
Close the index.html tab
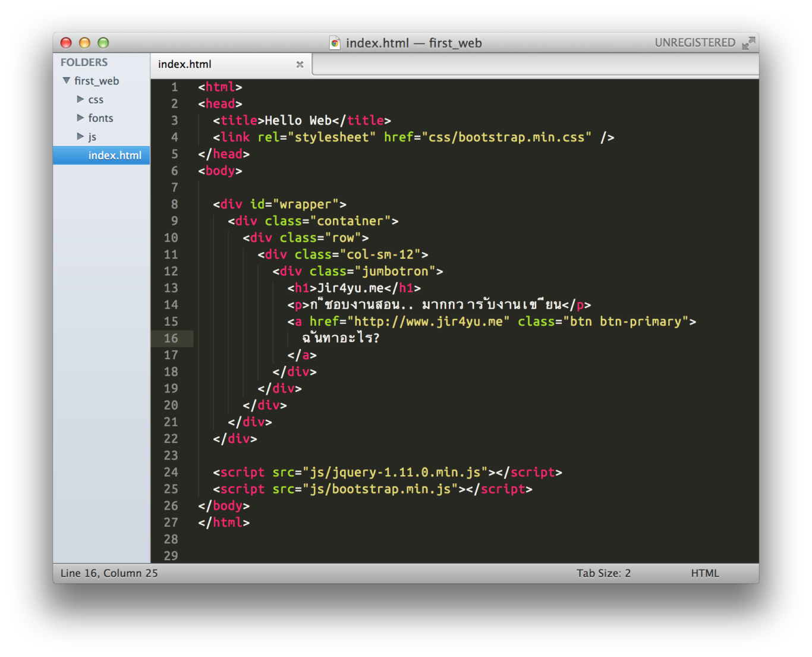point(300,64)
